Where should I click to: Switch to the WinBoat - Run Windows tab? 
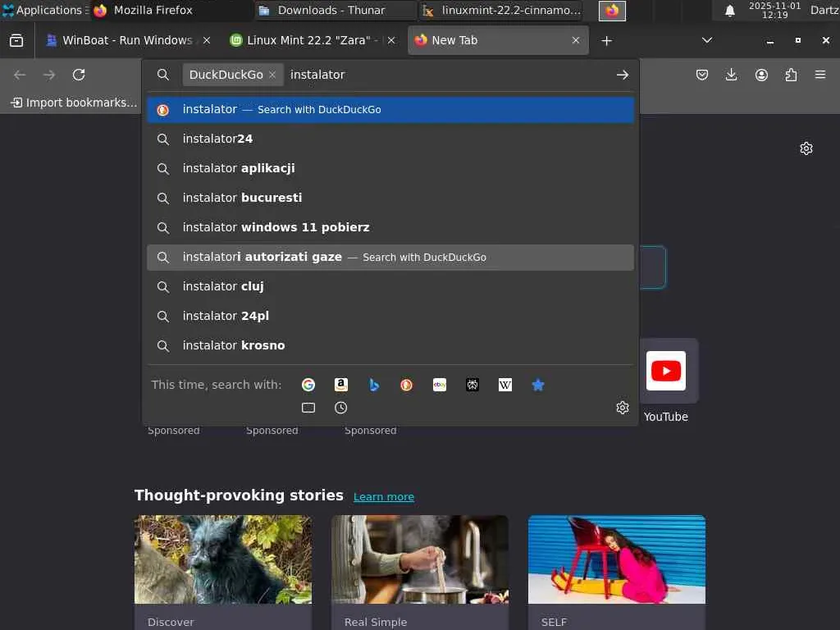[127, 40]
